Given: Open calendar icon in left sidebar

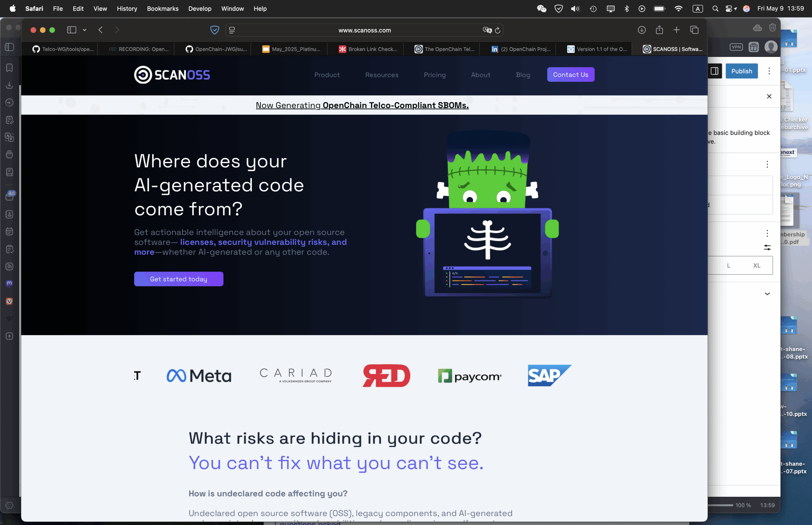Looking at the screenshot, I should [x=10, y=232].
